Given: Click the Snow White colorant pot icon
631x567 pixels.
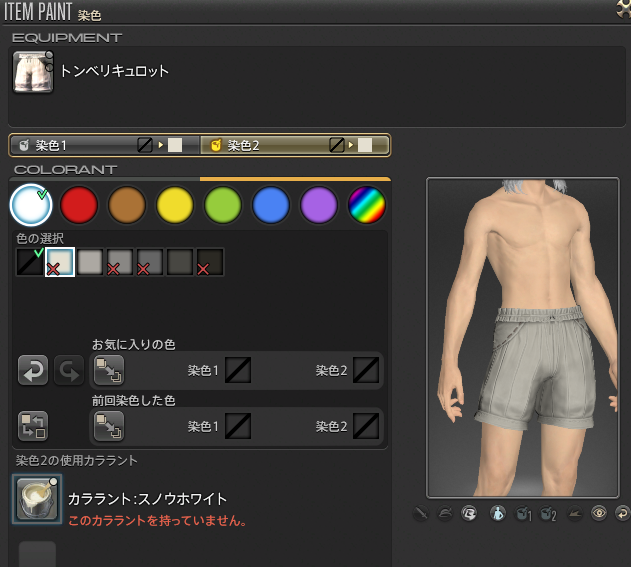Looking at the screenshot, I should coord(38,498).
